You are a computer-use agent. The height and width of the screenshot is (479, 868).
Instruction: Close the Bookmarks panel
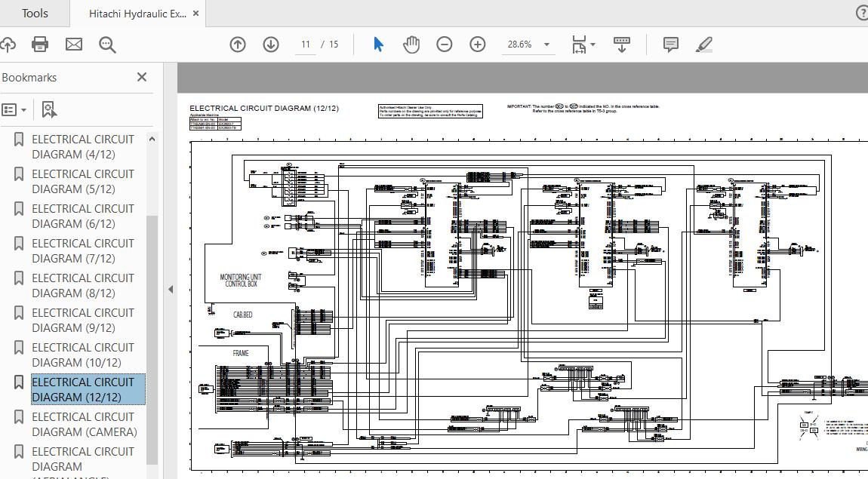point(142,77)
